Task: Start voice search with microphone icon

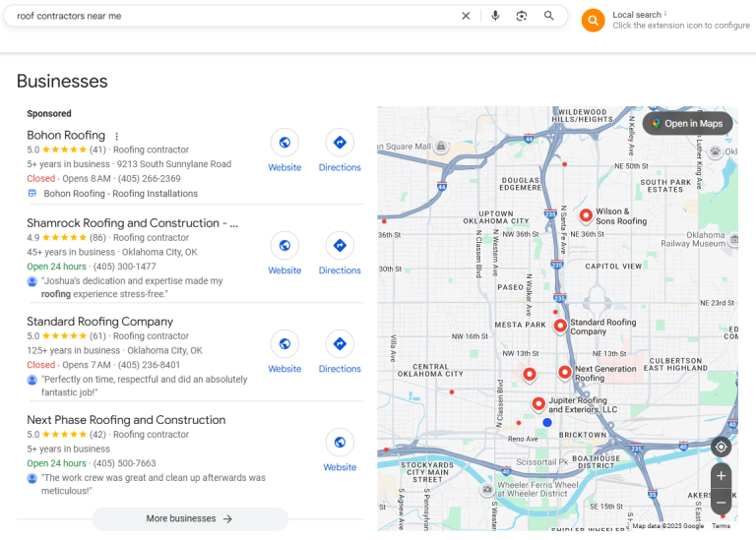Action: (495, 16)
